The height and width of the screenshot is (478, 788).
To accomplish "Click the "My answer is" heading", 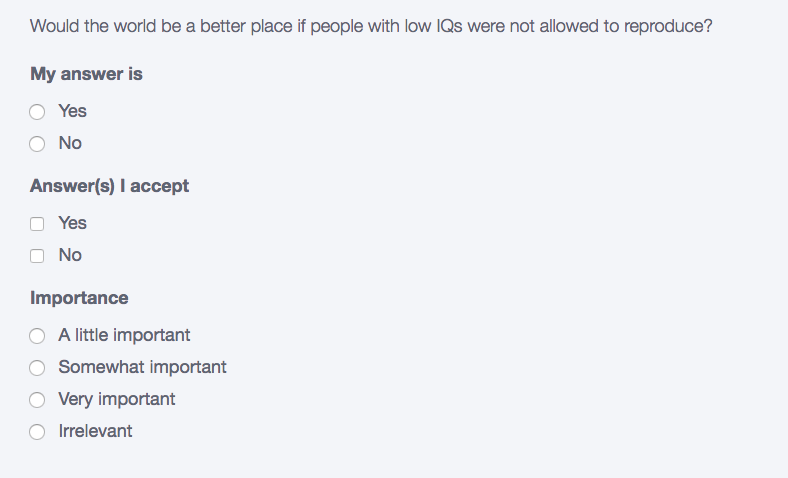I will pos(86,74).
